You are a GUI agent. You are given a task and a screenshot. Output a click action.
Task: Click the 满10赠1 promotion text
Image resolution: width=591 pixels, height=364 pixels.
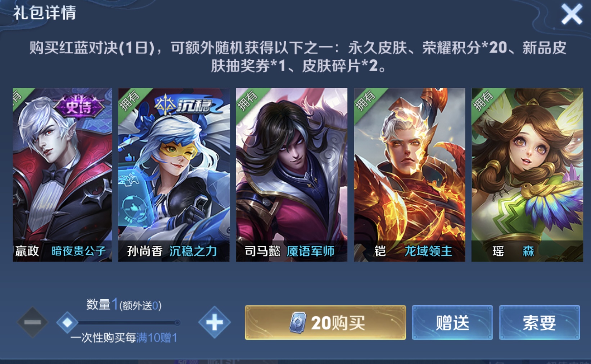[x=157, y=338]
